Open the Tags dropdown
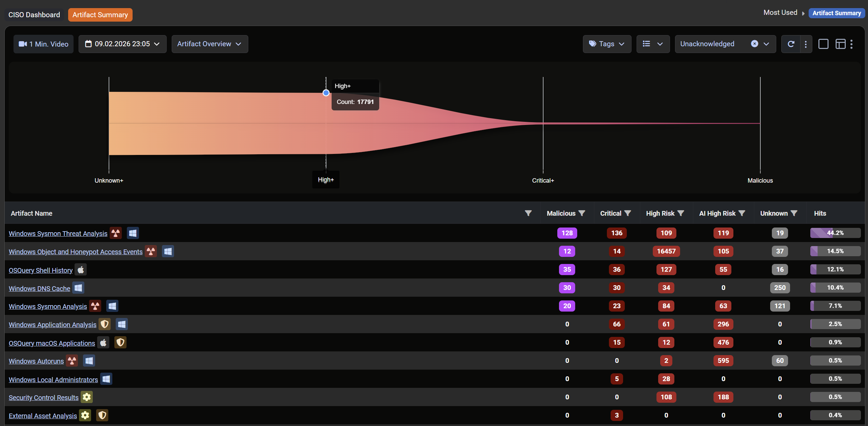The width and height of the screenshot is (868, 426). [x=607, y=44]
